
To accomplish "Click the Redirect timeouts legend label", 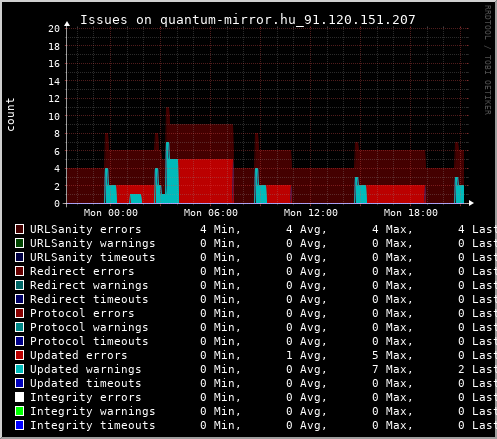I will coord(89,299).
